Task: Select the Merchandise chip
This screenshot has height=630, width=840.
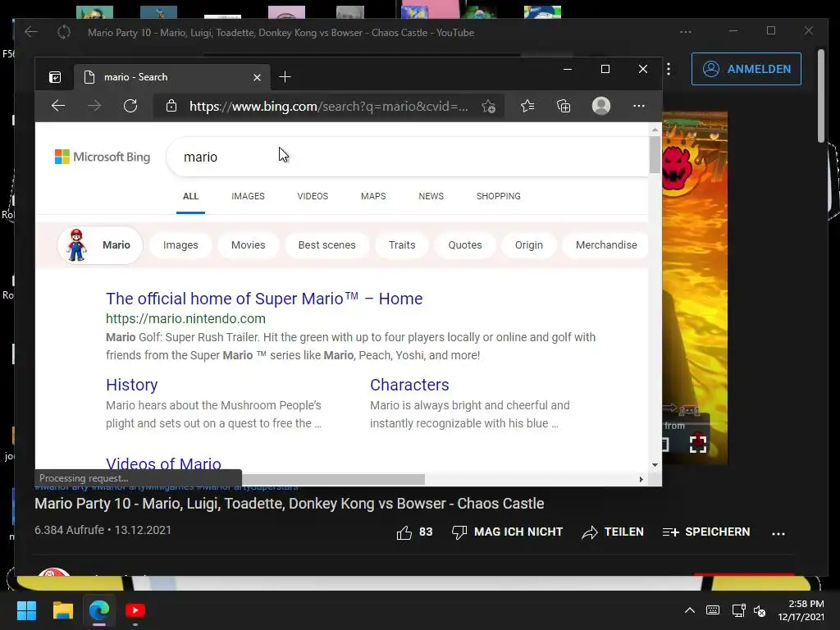Action: (x=606, y=244)
